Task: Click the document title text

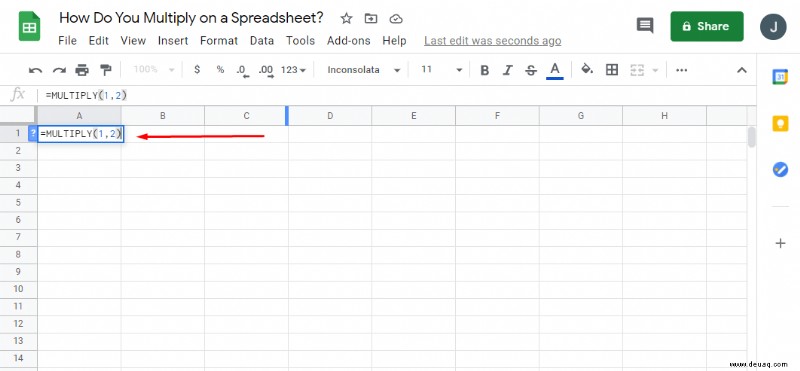Action: pos(191,18)
